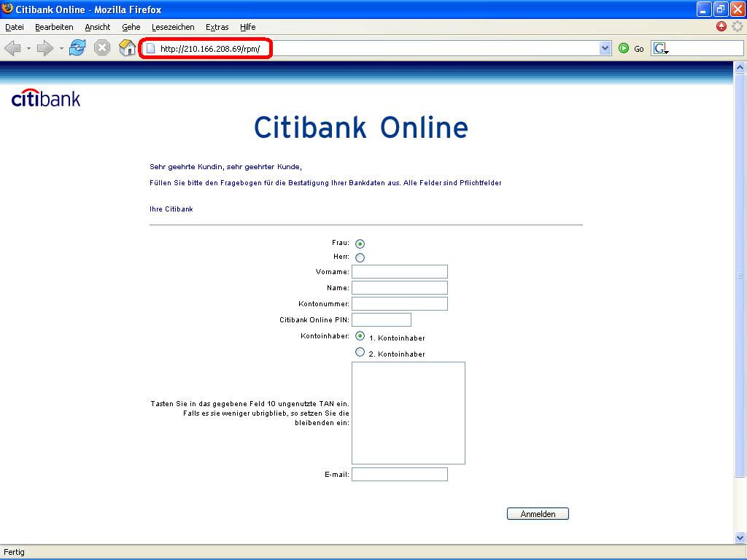747x560 pixels.
Task: Choose the 1. Kontoinhaber option
Action: tap(360, 335)
